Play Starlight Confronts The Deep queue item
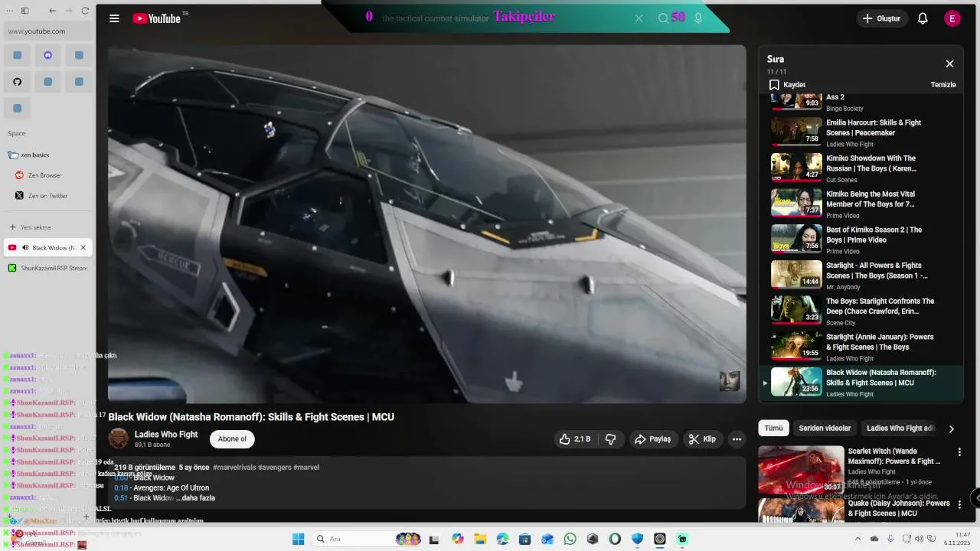Viewport: 980px width, 551px height. pyautogui.click(x=861, y=311)
